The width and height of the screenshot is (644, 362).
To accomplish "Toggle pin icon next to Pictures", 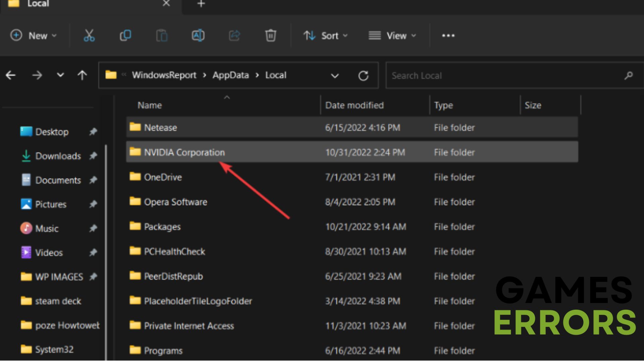I will point(93,204).
